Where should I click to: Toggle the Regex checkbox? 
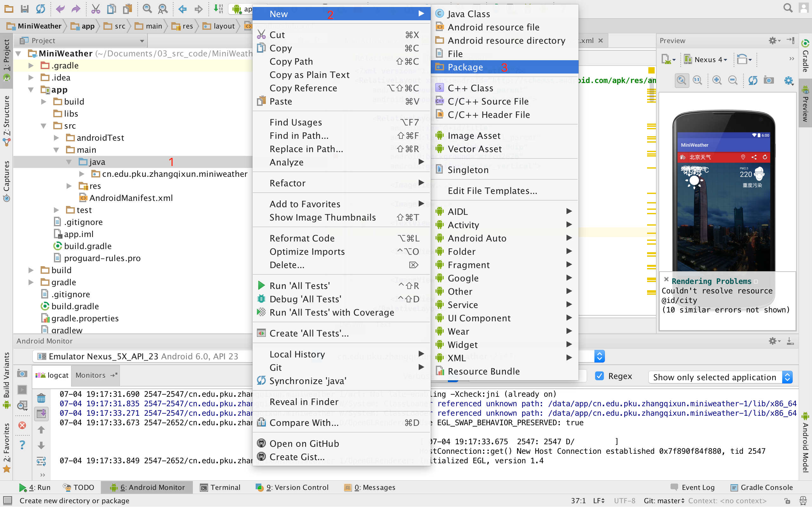coord(599,376)
